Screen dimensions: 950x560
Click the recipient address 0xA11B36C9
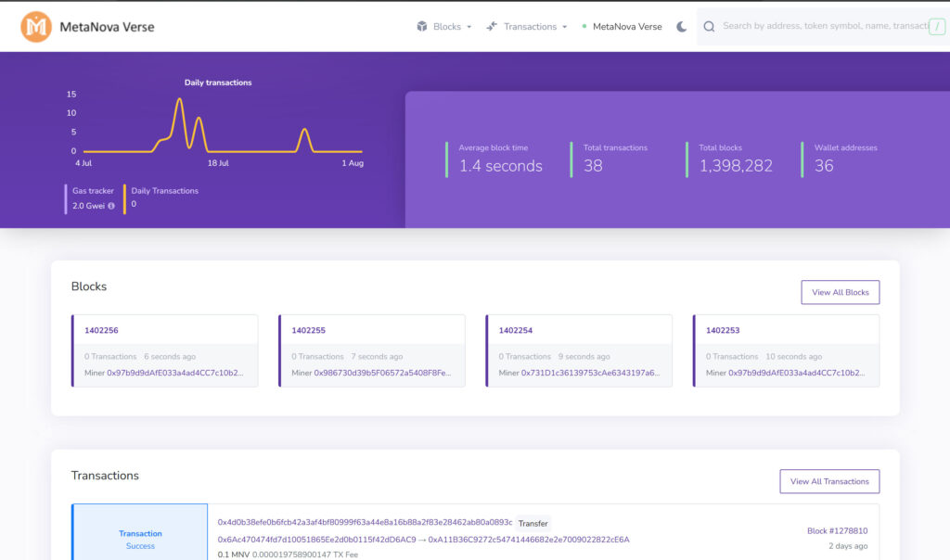(x=528, y=540)
